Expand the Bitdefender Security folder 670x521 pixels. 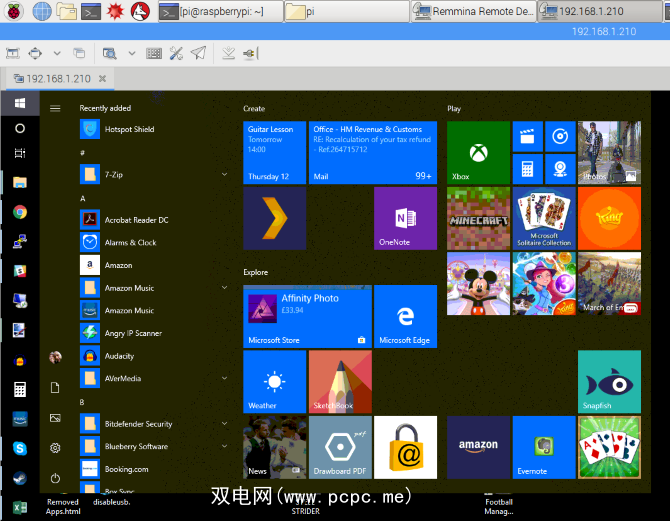225,424
